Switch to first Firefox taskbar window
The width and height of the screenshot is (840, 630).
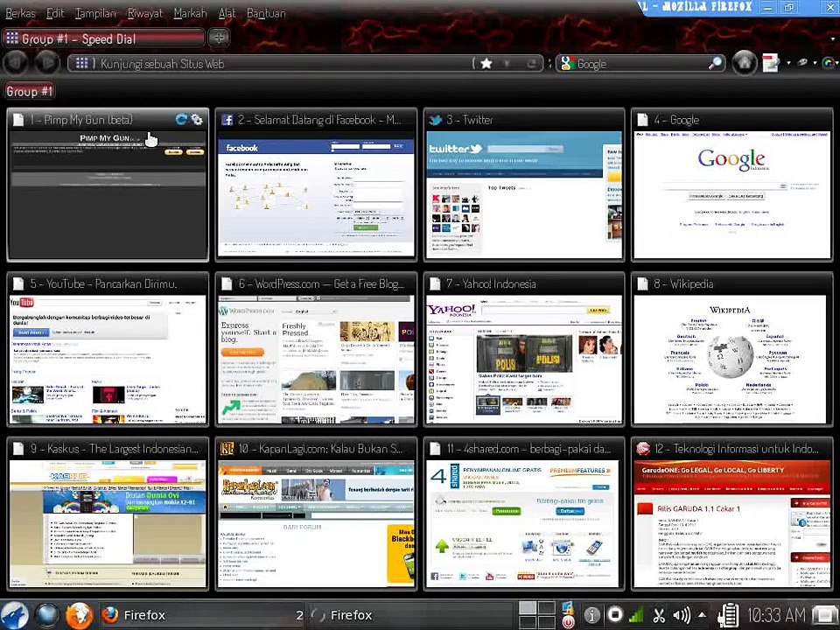(202, 615)
